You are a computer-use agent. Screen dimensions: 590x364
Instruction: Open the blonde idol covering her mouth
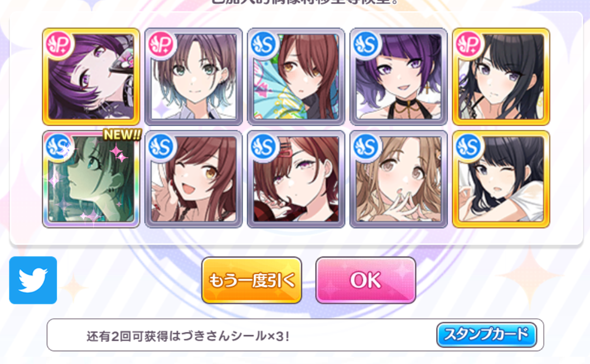(399, 179)
